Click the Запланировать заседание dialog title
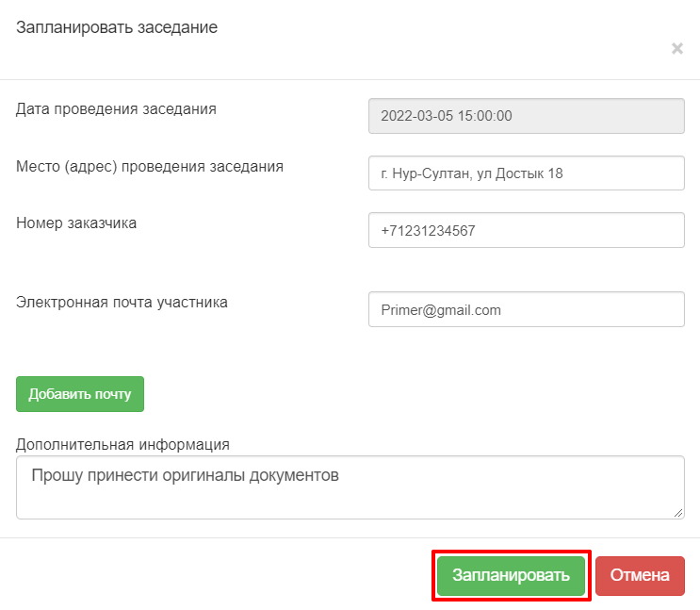Viewport: 700px width, 610px height. (x=117, y=27)
